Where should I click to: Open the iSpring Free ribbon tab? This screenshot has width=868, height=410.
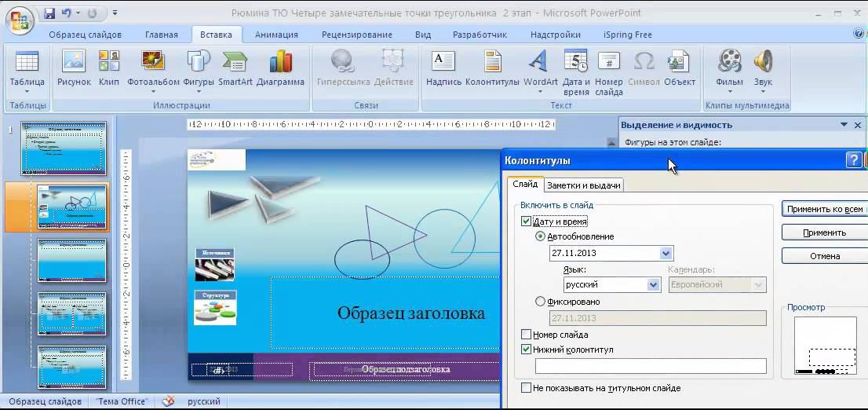[x=628, y=35]
